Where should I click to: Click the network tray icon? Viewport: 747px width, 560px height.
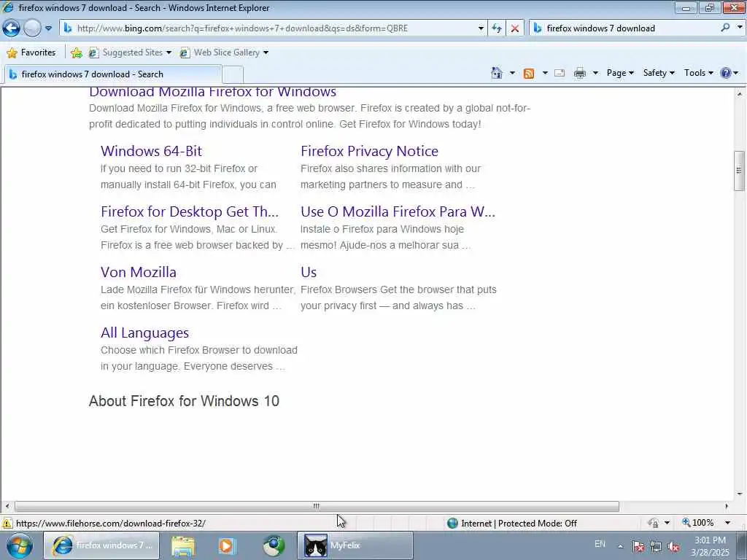coord(656,547)
